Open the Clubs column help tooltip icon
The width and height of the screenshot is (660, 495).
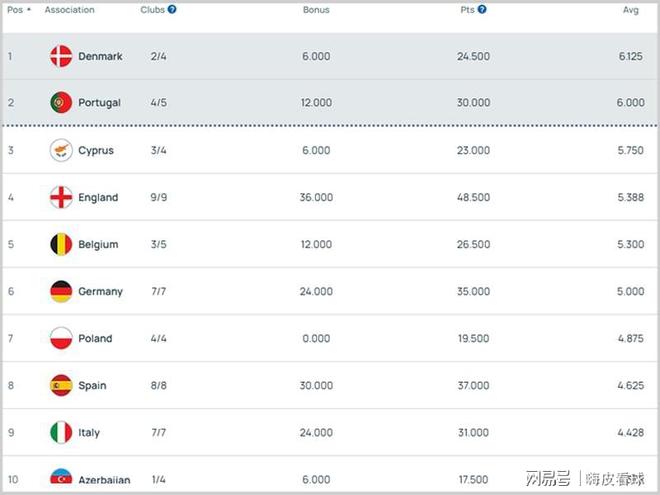(173, 10)
